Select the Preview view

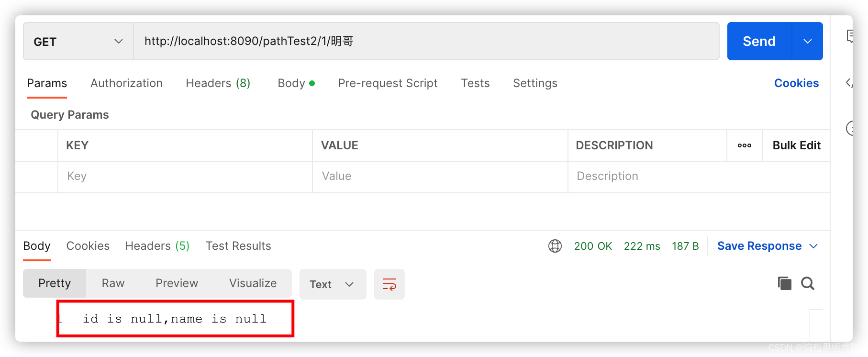(x=177, y=283)
